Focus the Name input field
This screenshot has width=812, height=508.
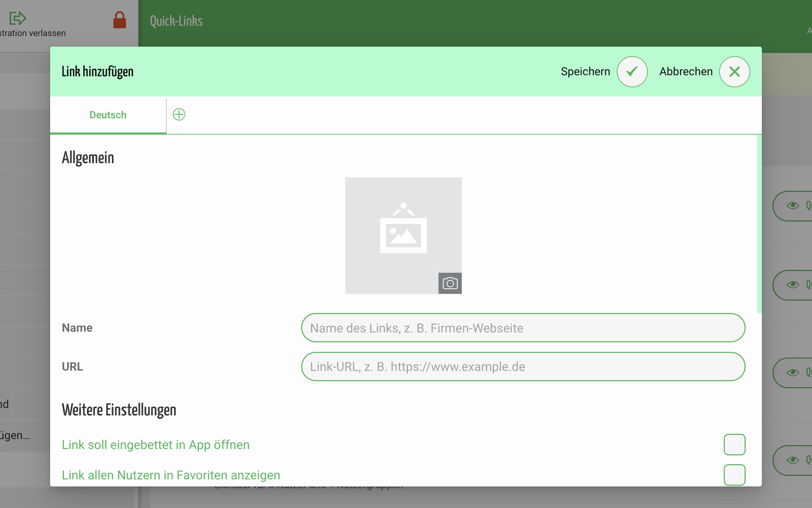523,328
